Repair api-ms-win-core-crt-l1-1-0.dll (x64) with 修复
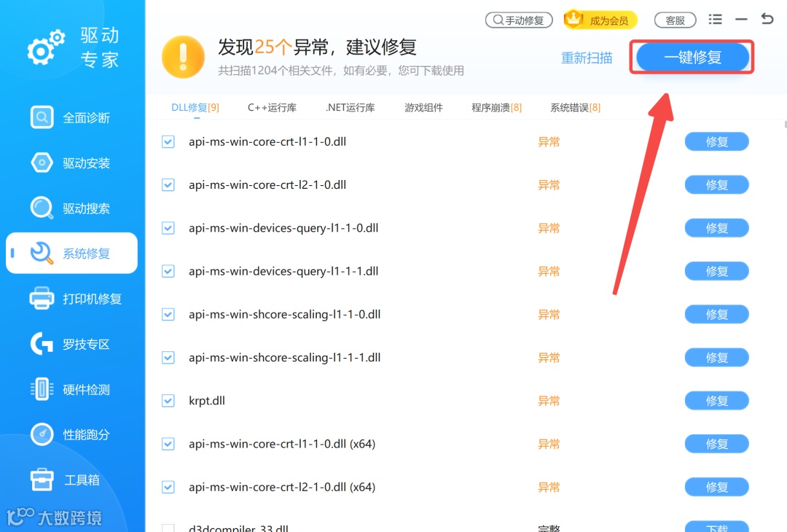The width and height of the screenshot is (787, 532). click(717, 444)
